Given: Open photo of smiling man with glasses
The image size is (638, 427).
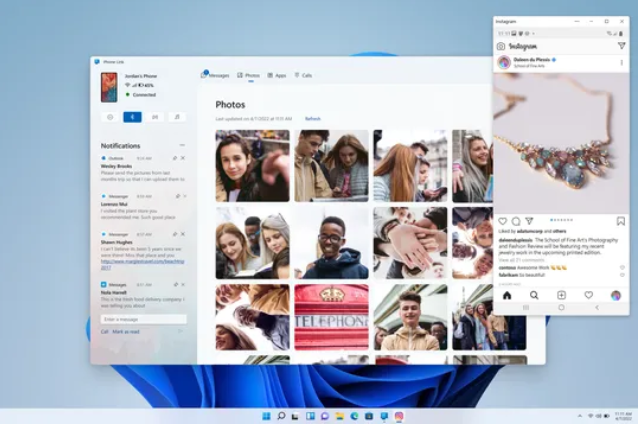Looking at the screenshot, I should point(332,243).
